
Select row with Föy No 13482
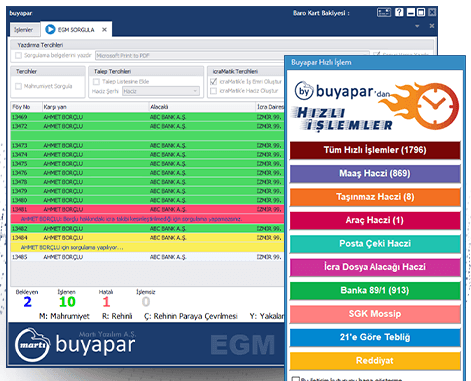(147, 229)
